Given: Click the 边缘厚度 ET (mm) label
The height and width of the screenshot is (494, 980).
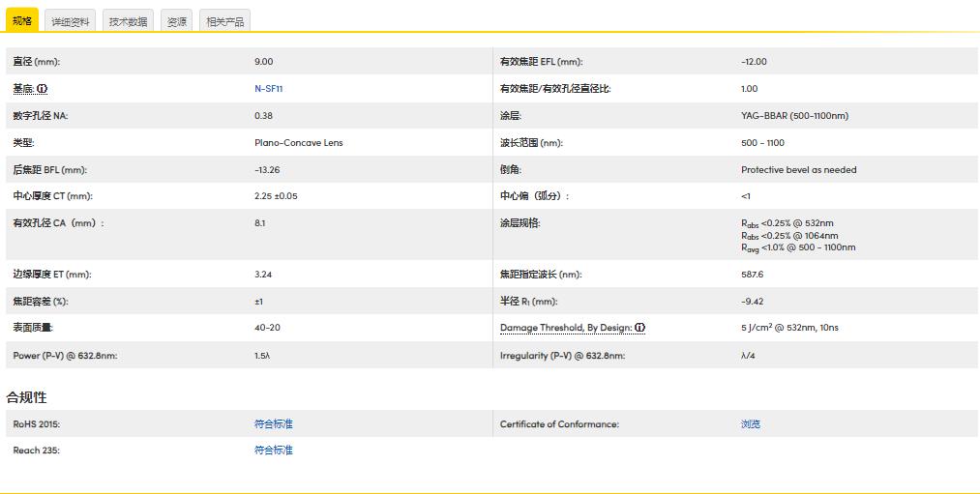Looking at the screenshot, I should click(x=52, y=275).
